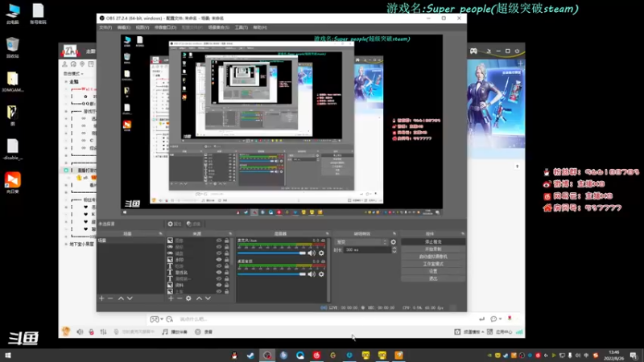Adjust the transition duration stepper arrows
This screenshot has height=362, width=644.
394,249
